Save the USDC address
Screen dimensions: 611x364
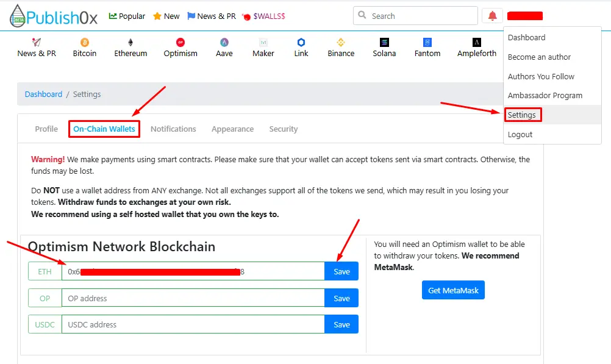pos(341,324)
